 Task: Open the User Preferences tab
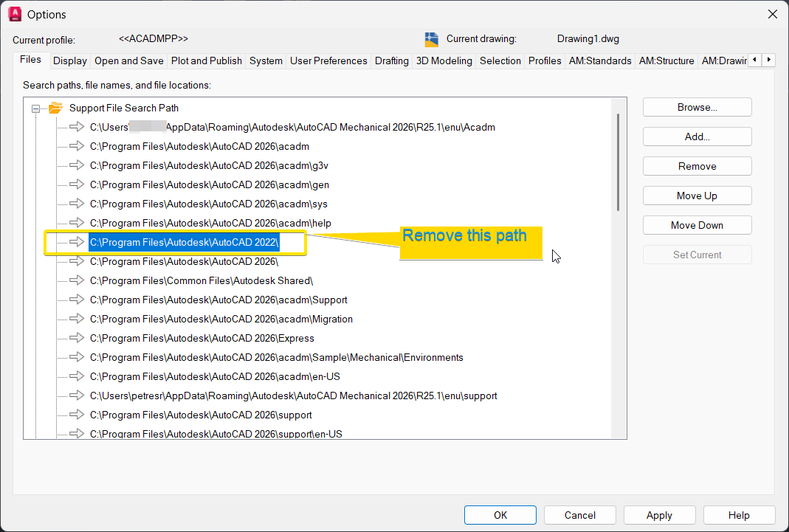tap(328, 61)
